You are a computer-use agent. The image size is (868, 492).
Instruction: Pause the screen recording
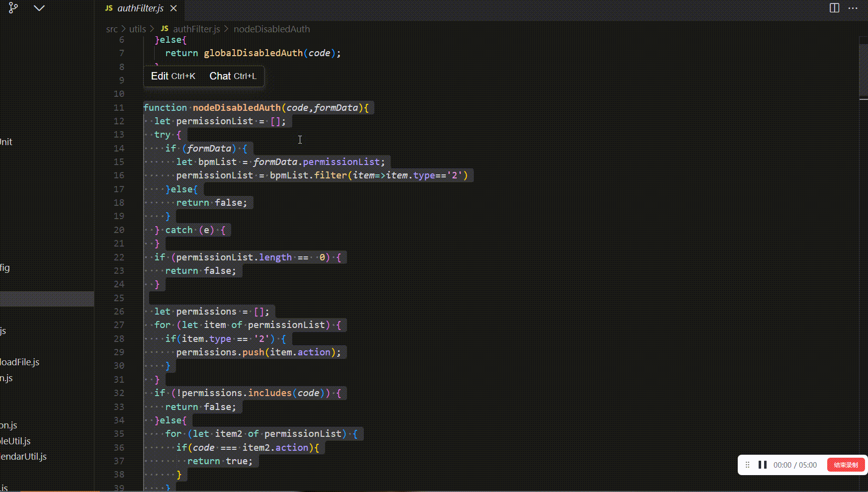click(x=763, y=465)
